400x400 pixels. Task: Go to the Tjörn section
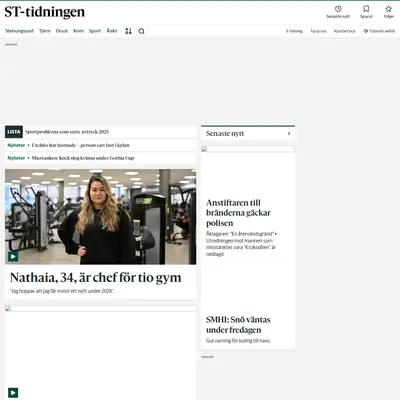[x=45, y=31]
